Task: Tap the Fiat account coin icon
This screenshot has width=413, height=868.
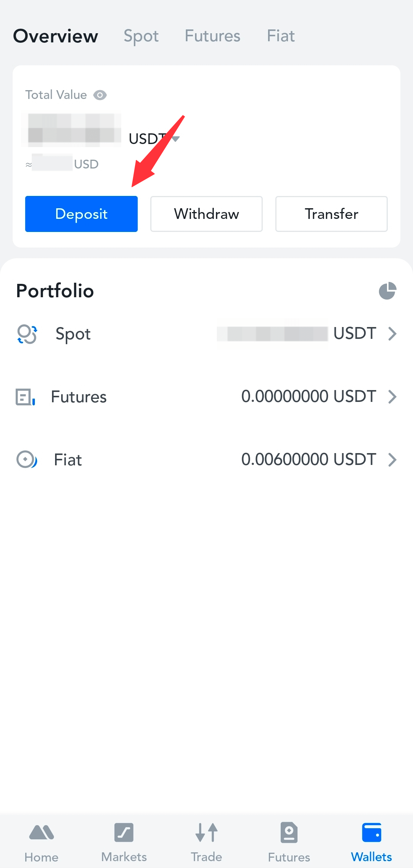Action: (x=27, y=460)
